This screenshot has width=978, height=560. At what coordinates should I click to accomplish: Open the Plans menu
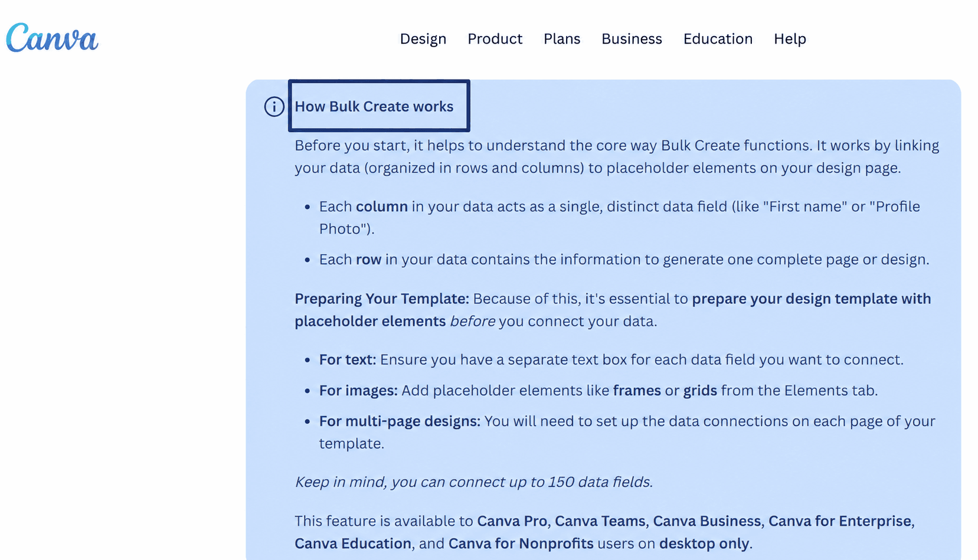[x=562, y=39]
